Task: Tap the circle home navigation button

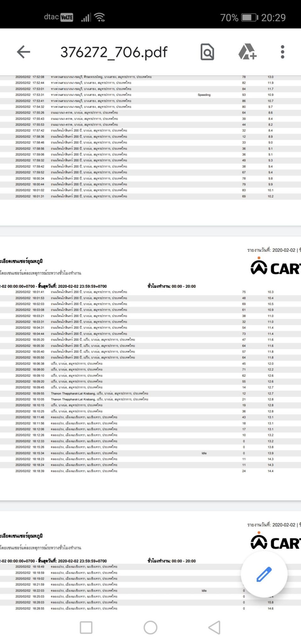Action: (x=150, y=628)
